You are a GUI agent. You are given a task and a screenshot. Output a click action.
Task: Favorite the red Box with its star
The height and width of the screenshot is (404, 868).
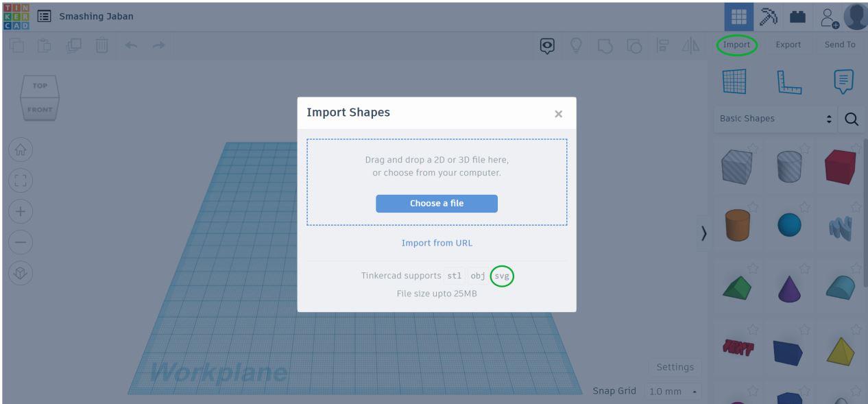(x=855, y=147)
